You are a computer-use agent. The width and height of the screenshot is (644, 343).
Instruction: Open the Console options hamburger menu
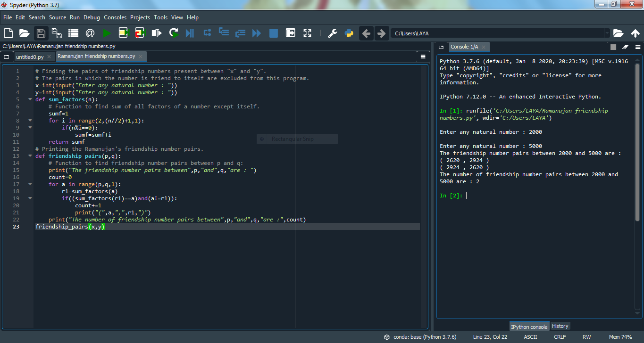(638, 47)
